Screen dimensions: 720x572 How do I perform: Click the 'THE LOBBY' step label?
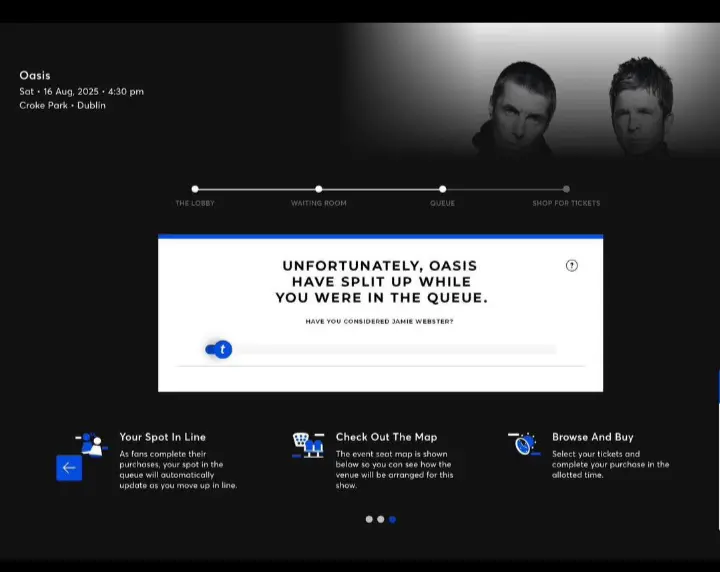click(195, 203)
